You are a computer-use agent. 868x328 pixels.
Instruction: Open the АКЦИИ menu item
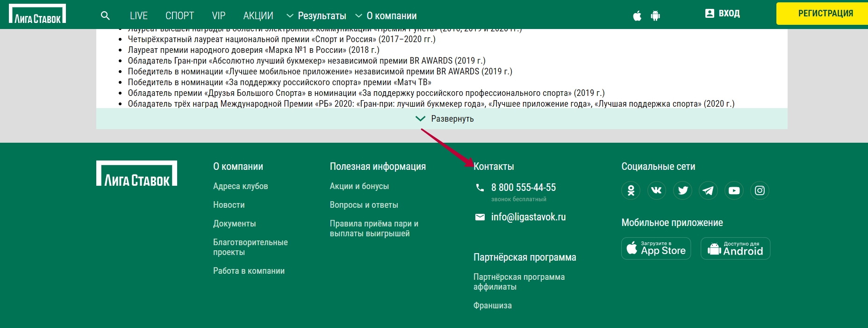tap(258, 16)
